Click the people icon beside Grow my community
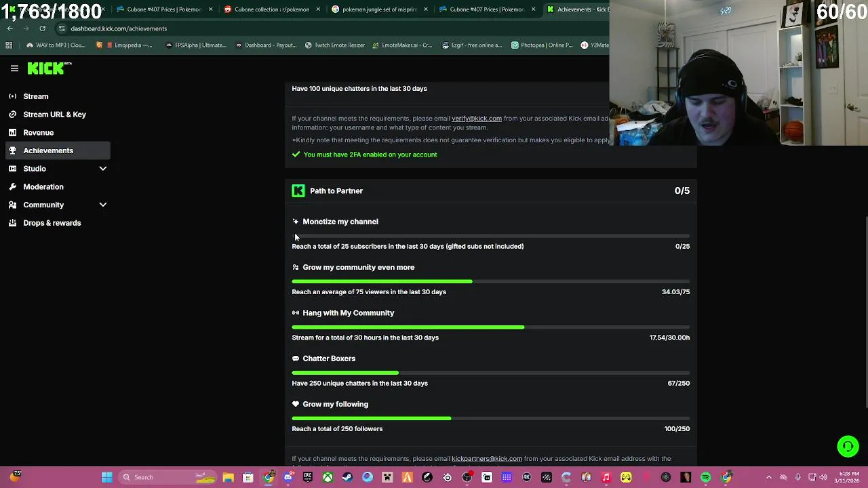Screen dimensions: 868x488 point(296,267)
